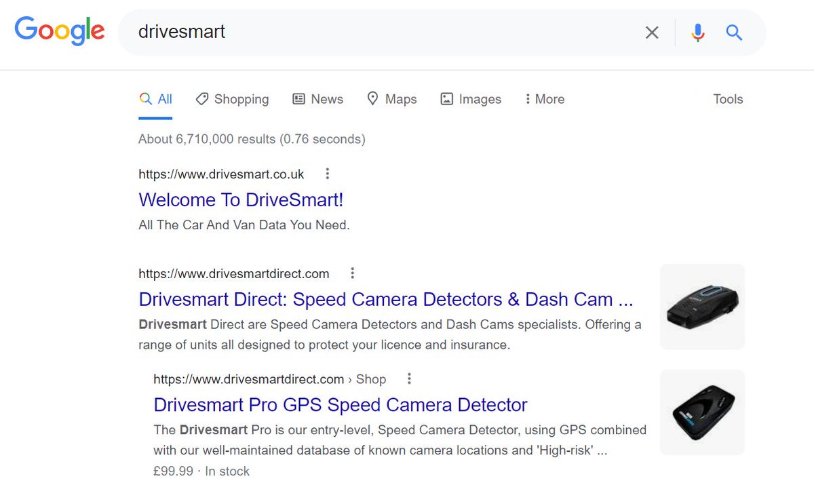This screenshot has width=814, height=504.
Task: Switch to the News tab
Action: (317, 99)
